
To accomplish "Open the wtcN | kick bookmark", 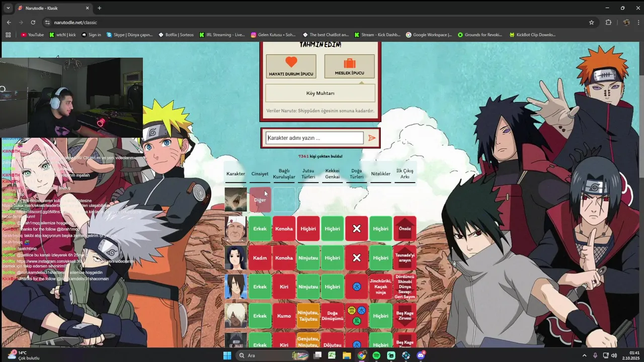I will pyautogui.click(x=62, y=35).
